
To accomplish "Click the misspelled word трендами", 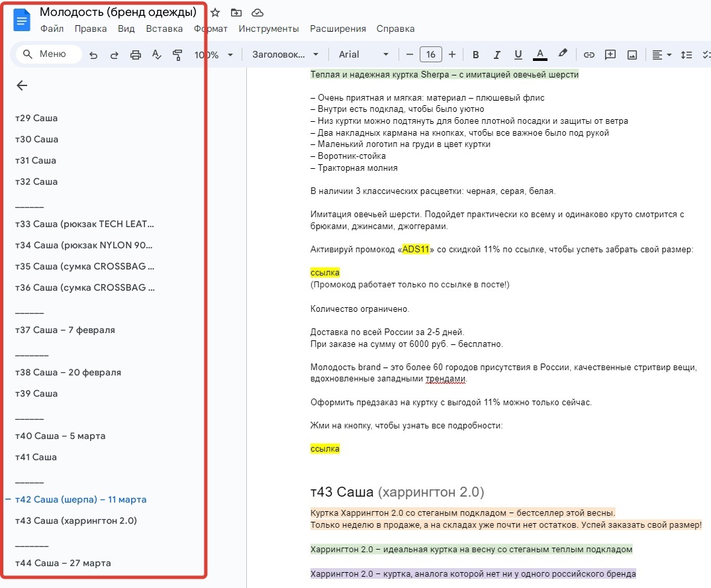I will 446,379.
